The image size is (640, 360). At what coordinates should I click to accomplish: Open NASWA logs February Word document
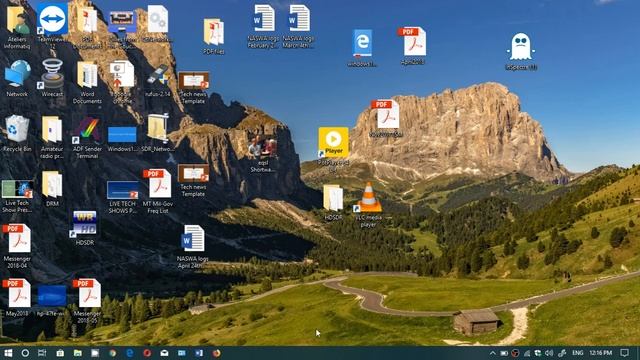click(x=263, y=26)
